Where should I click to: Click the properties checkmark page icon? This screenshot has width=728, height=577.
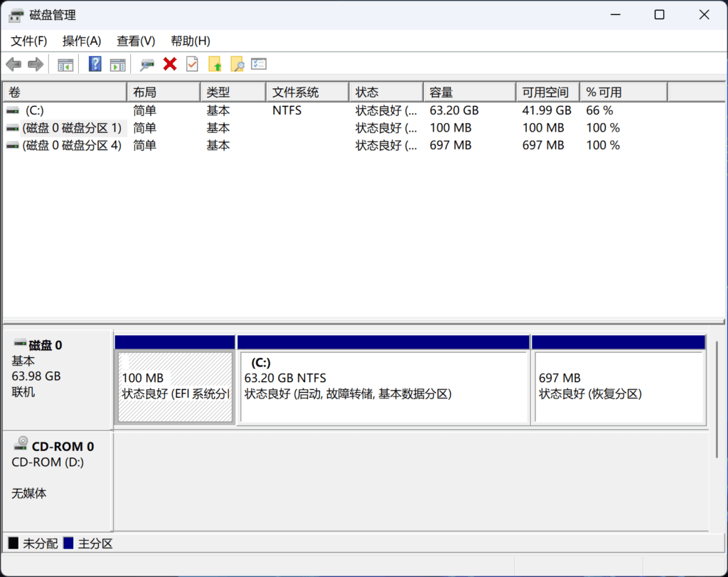click(x=192, y=65)
